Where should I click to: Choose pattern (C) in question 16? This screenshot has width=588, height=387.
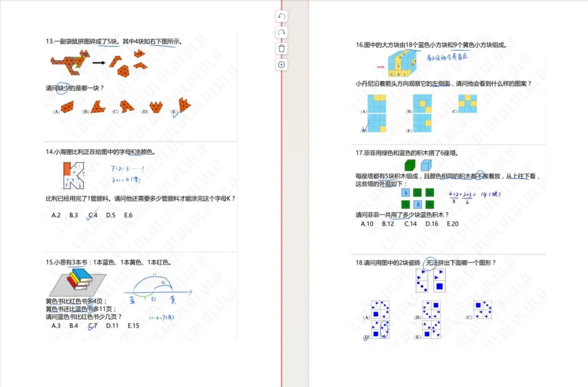click(468, 104)
